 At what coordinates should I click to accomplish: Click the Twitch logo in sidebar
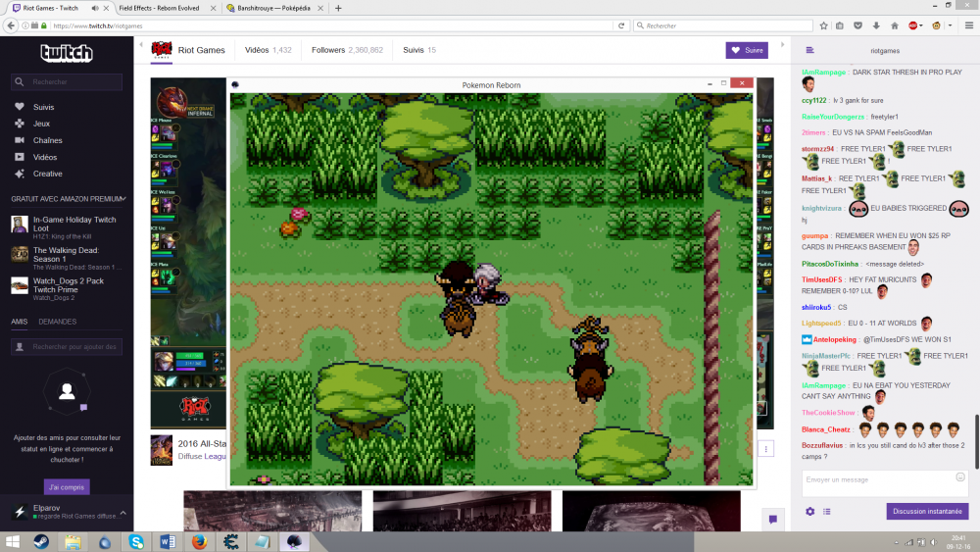coord(66,53)
